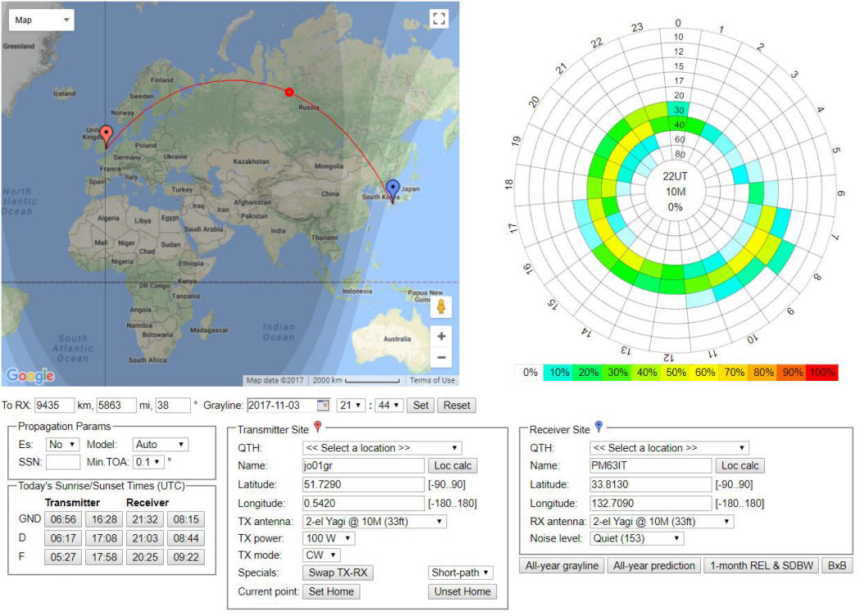This screenshot has height=616, width=864.
Task: Click the blue receiver map pin
Action: pyautogui.click(x=392, y=190)
